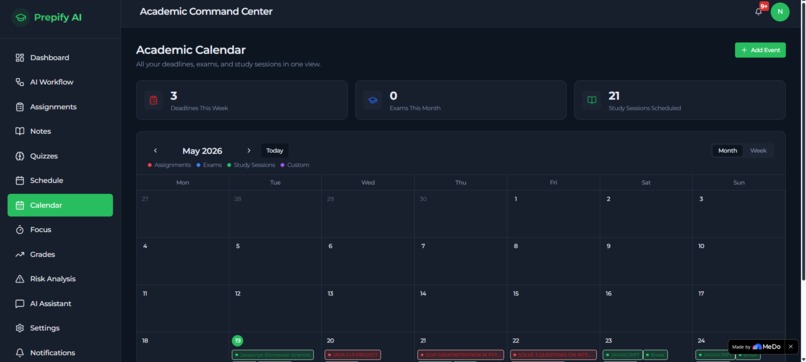Click the green Study Sessions Scheduled icon
The height and width of the screenshot is (362, 806).
click(592, 100)
